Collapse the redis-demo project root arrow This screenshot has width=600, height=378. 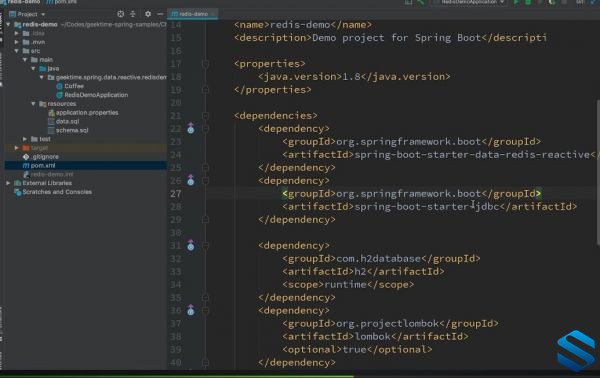(x=8, y=24)
